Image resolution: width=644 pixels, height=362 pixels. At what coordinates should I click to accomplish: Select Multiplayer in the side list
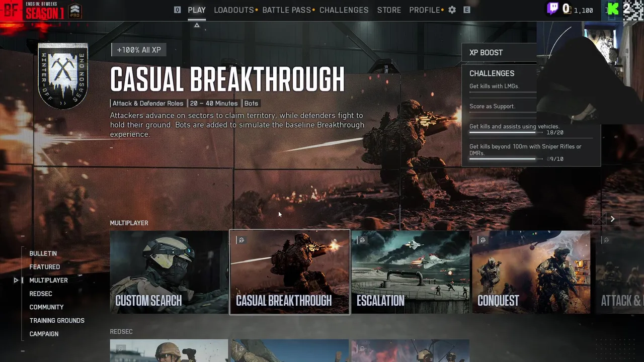pyautogui.click(x=48, y=280)
